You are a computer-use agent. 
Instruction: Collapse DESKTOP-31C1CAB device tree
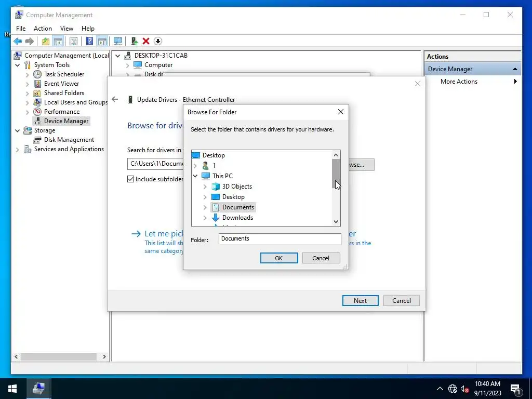118,56
